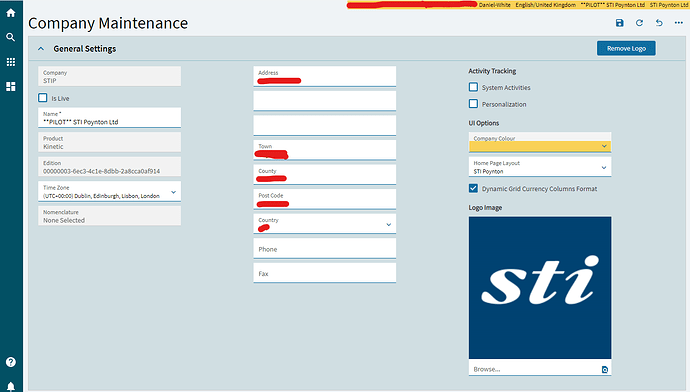Open the apps grid menu icon
The height and width of the screenshot is (392, 690).
(x=11, y=62)
